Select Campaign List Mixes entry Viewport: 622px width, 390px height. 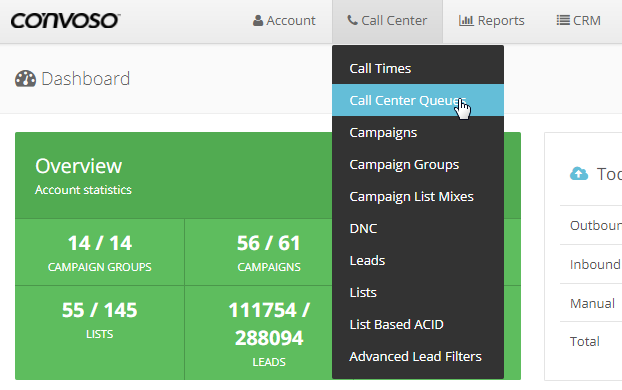[418, 196]
